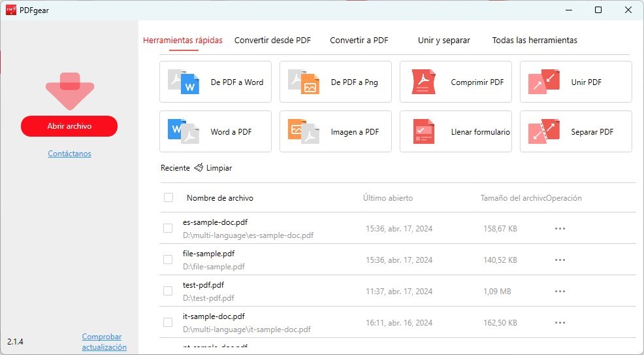
Task: Click path D:\file-sample.pdf
Action: pos(214,267)
